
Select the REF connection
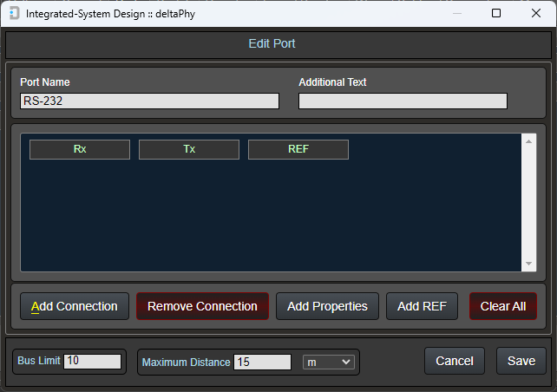(x=298, y=149)
